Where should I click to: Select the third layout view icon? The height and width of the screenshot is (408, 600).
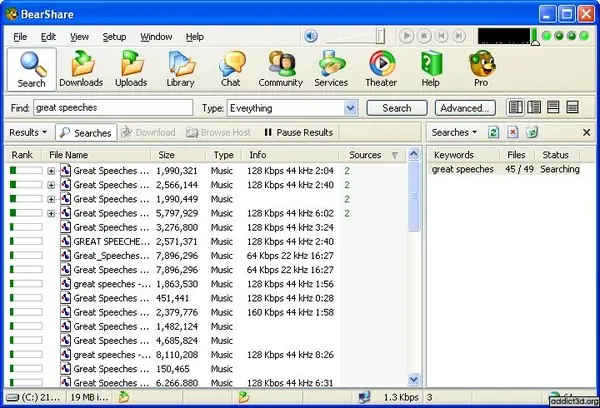[x=553, y=108]
